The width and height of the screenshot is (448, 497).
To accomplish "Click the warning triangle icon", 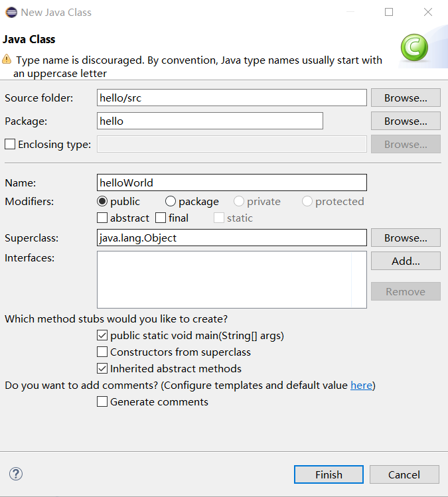I will pos(7,59).
